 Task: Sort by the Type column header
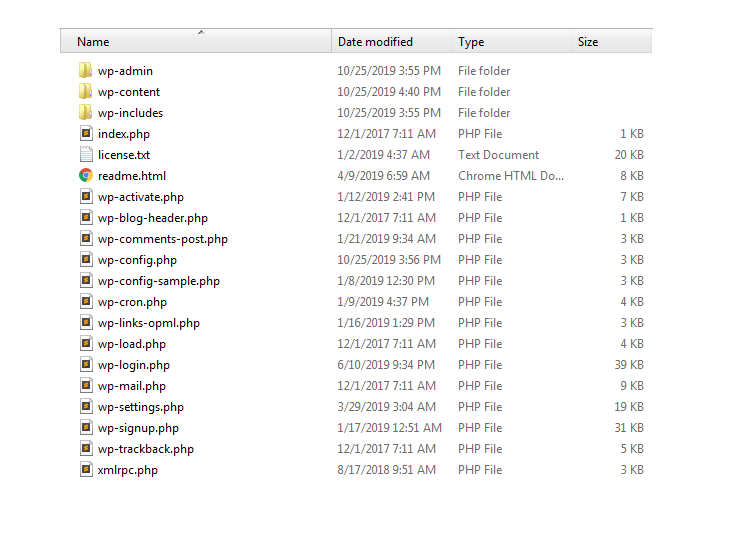click(511, 42)
